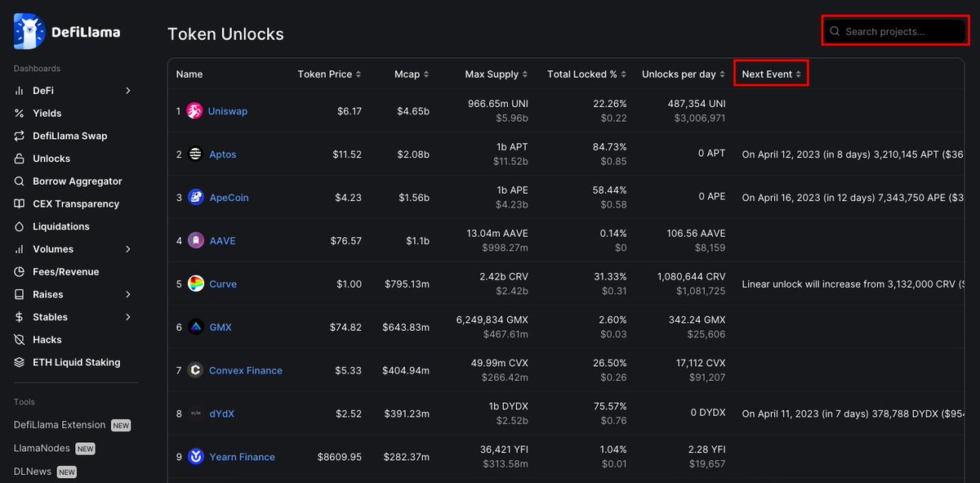Click the GMX token logo

pos(195,327)
